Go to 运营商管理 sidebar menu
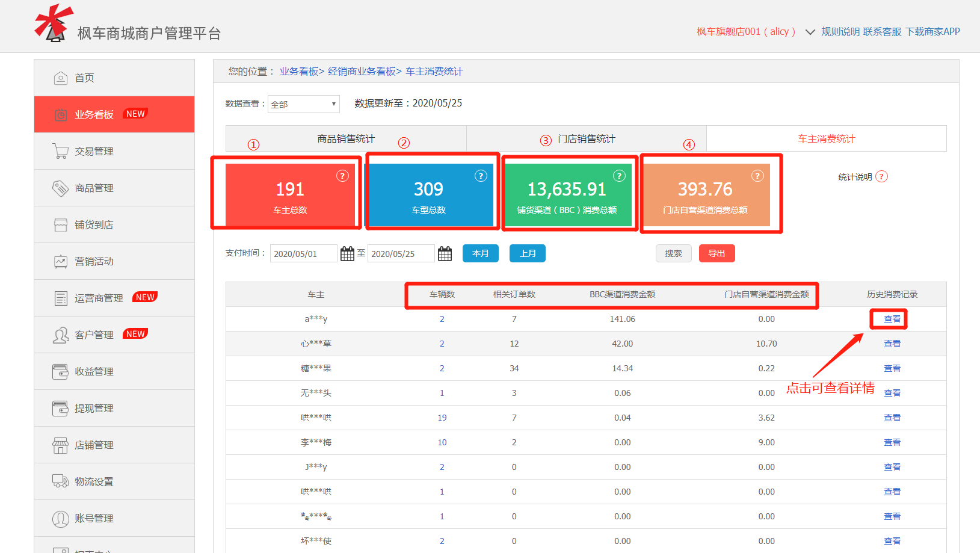The height and width of the screenshot is (553, 980). click(99, 298)
